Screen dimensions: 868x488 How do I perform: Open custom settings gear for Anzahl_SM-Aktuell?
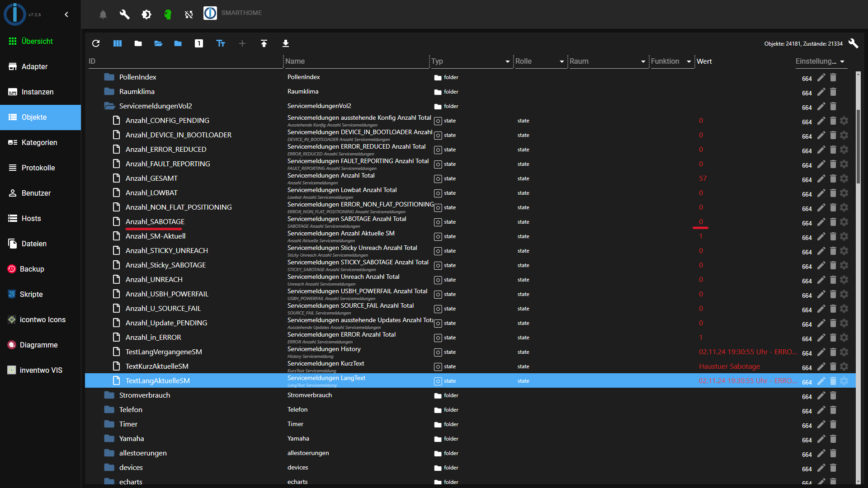[844, 236]
